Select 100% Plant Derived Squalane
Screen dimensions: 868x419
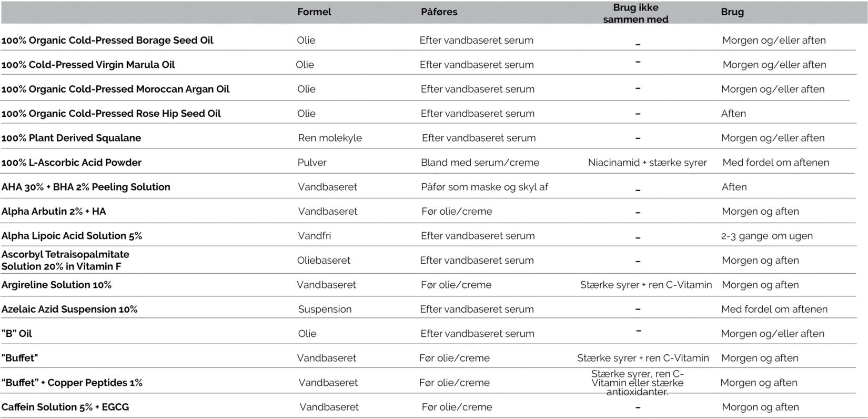coord(72,138)
